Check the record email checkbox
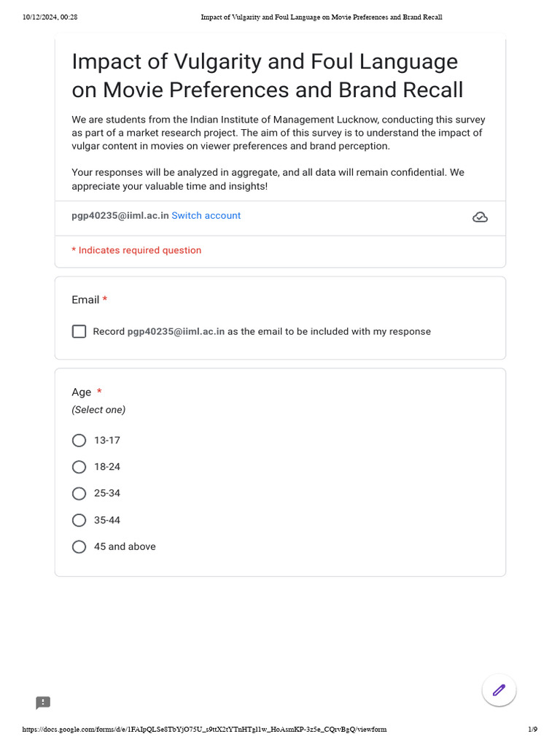Image resolution: width=560 pixels, height=747 pixels. (79, 332)
